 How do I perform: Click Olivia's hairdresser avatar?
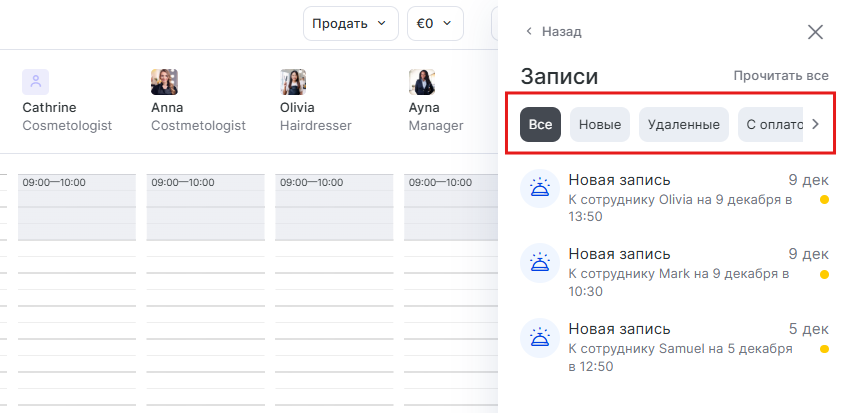(293, 82)
